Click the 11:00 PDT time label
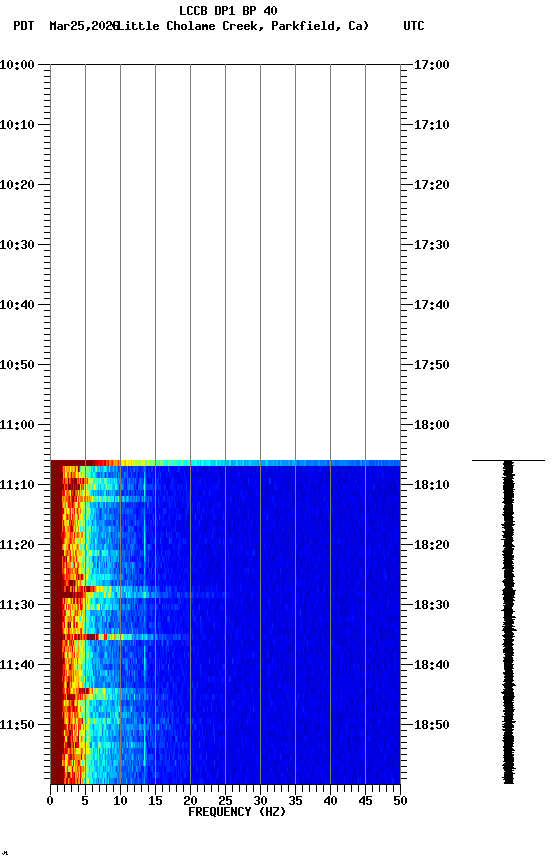The height and width of the screenshot is (864, 552). coord(17,425)
